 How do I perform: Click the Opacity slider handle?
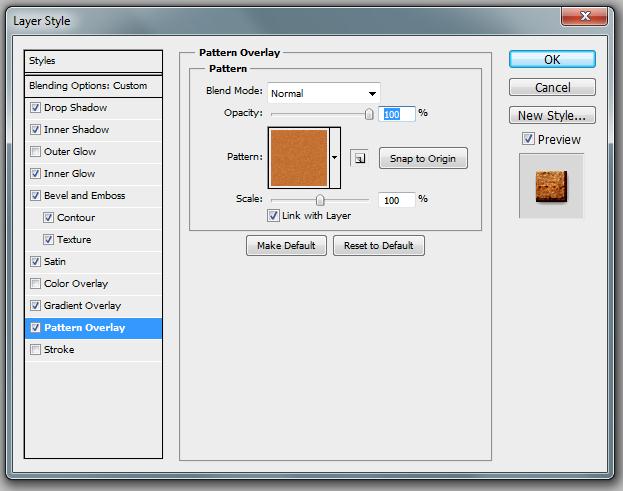[369, 114]
